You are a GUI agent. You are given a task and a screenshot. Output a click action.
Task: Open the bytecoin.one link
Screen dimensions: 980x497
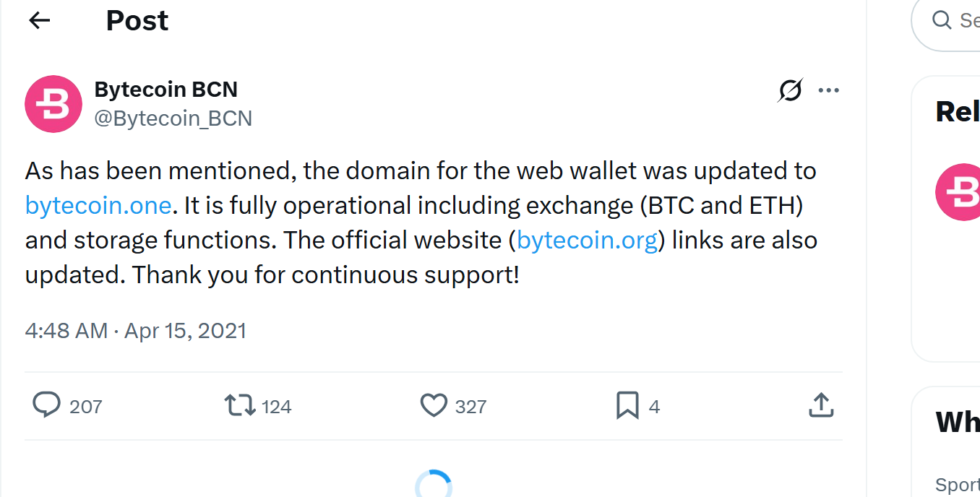coord(98,205)
